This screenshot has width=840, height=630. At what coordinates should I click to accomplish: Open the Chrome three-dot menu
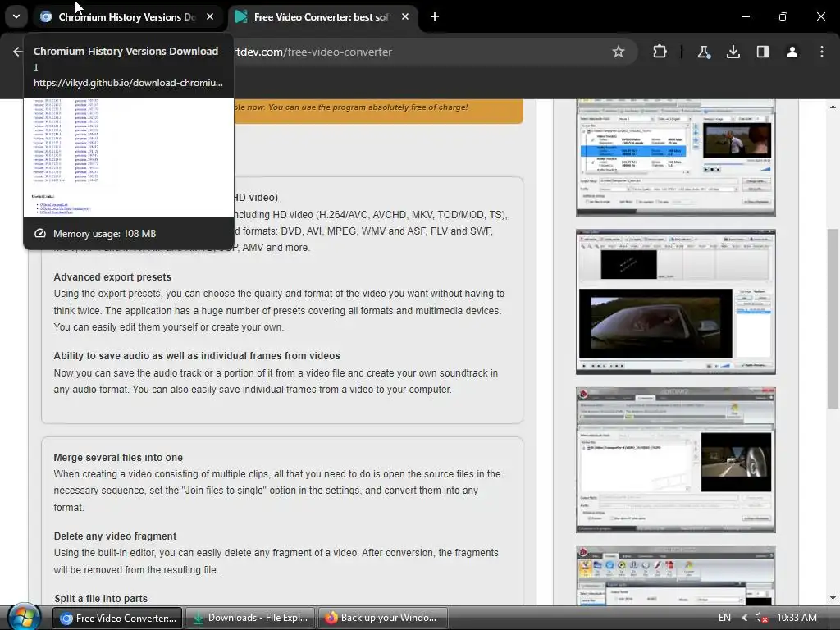pyautogui.click(x=821, y=52)
